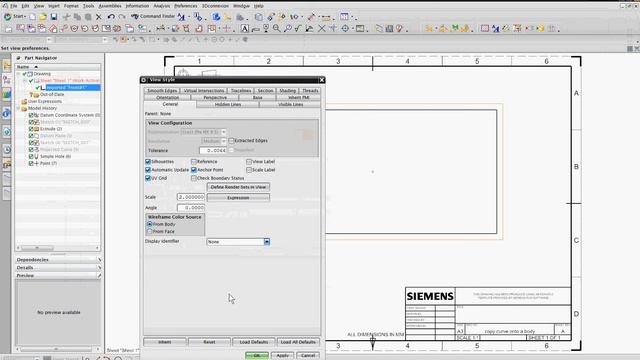This screenshot has height=360, width=640.
Task: Switch to the Hidden Lines tab
Action: point(228,104)
